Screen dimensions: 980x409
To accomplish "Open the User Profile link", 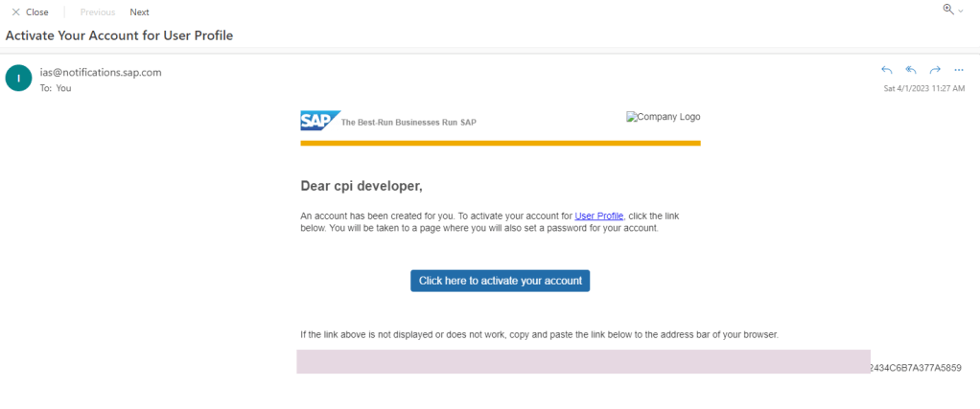I will [x=598, y=216].
